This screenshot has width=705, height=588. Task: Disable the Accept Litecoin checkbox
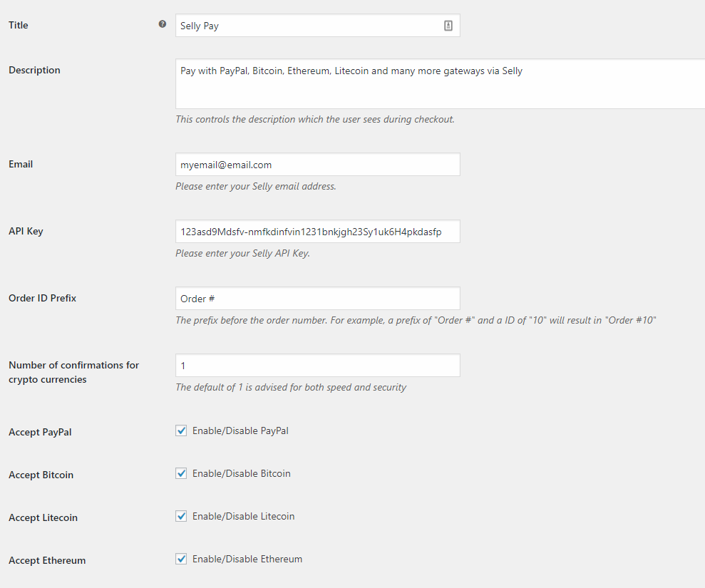coord(181,516)
